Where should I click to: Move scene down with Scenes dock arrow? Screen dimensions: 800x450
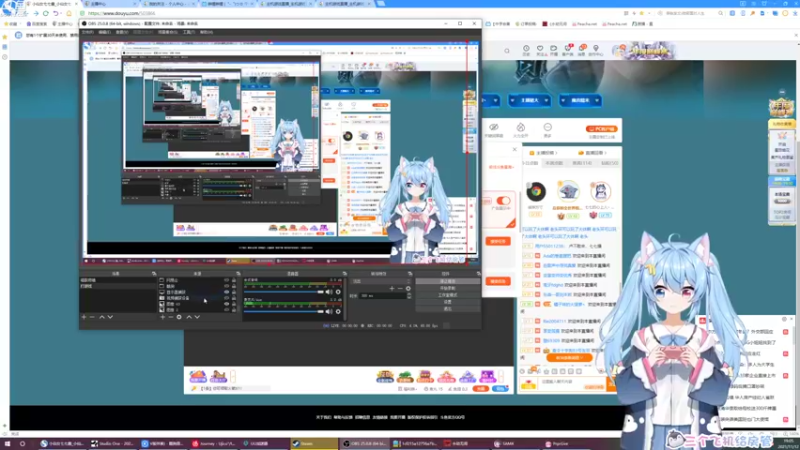tap(110, 317)
